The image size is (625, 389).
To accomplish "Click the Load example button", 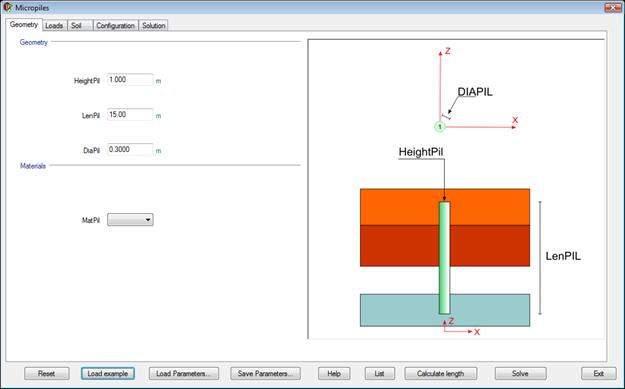I will 108,373.
